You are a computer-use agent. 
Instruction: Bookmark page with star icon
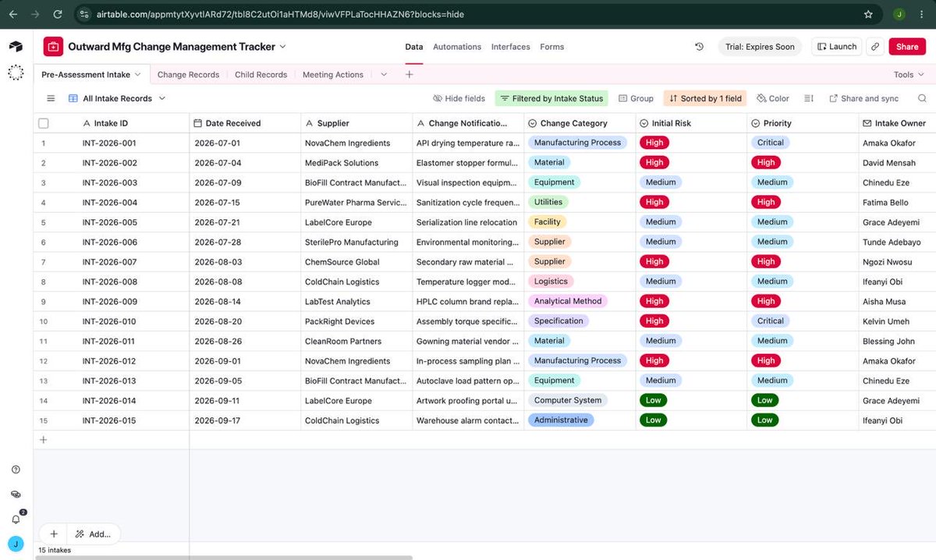[x=868, y=14]
